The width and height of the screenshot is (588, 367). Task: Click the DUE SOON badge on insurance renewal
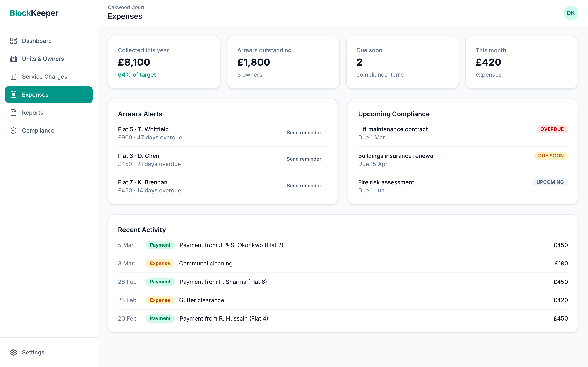point(551,156)
